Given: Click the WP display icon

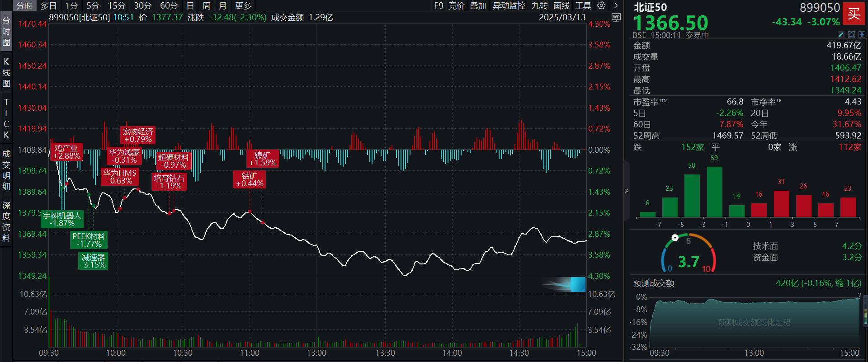Looking at the screenshot, I should tap(616, 17).
